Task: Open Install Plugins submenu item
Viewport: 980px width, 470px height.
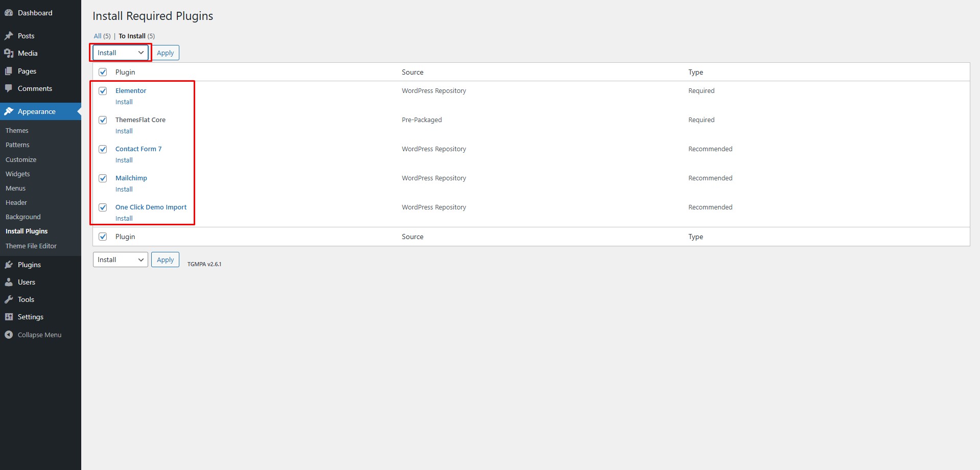Action: [x=27, y=231]
